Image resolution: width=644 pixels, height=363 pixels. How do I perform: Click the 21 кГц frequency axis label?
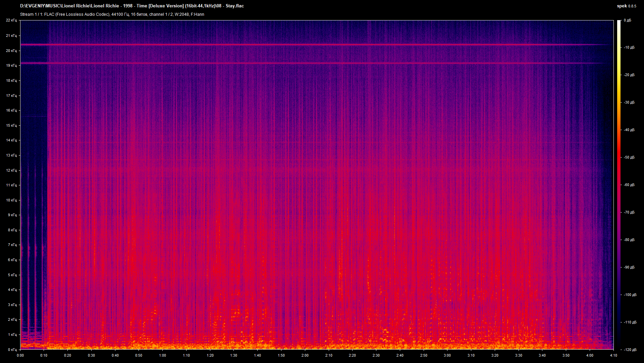[11, 36]
